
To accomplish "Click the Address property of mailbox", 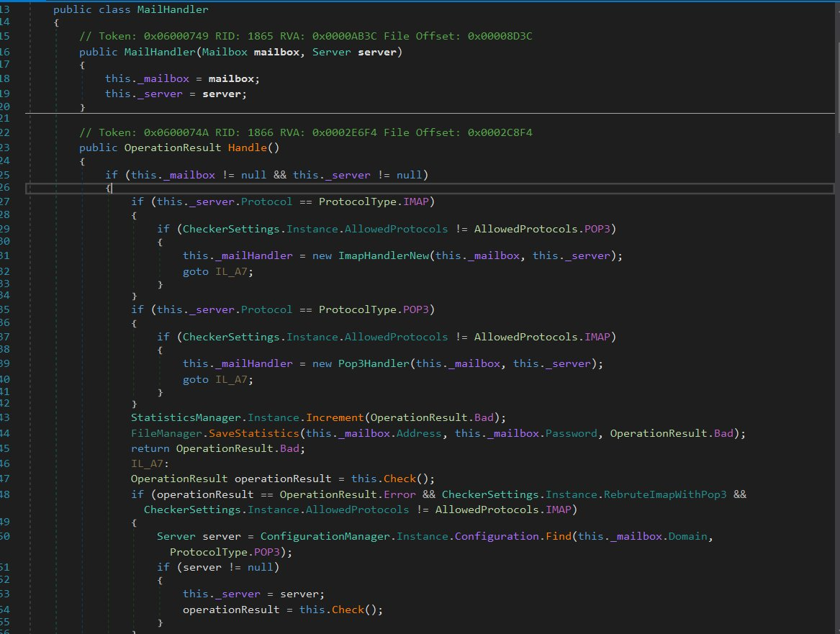I will coord(419,433).
